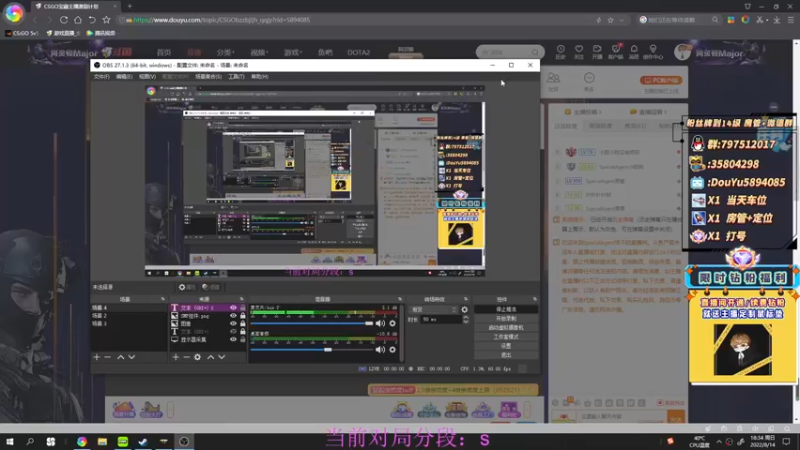Pop out the Audio Mixer dock panel
The height and width of the screenshot is (450, 800).
coord(399,299)
